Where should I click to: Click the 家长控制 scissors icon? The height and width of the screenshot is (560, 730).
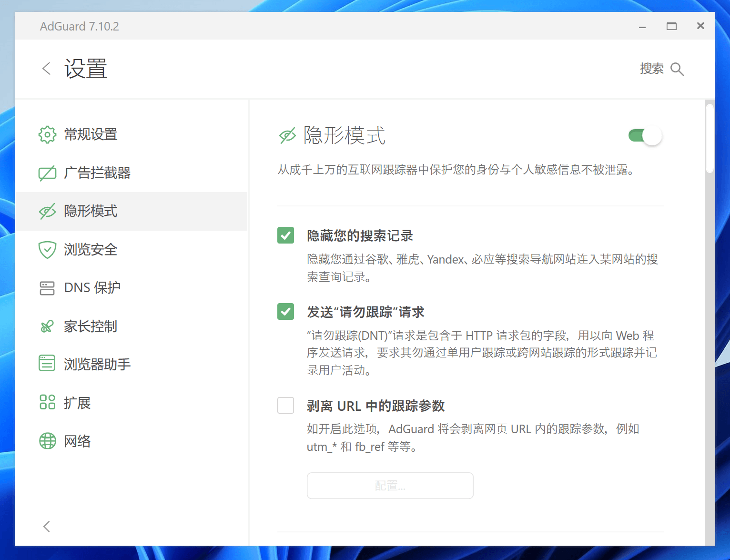(47, 326)
